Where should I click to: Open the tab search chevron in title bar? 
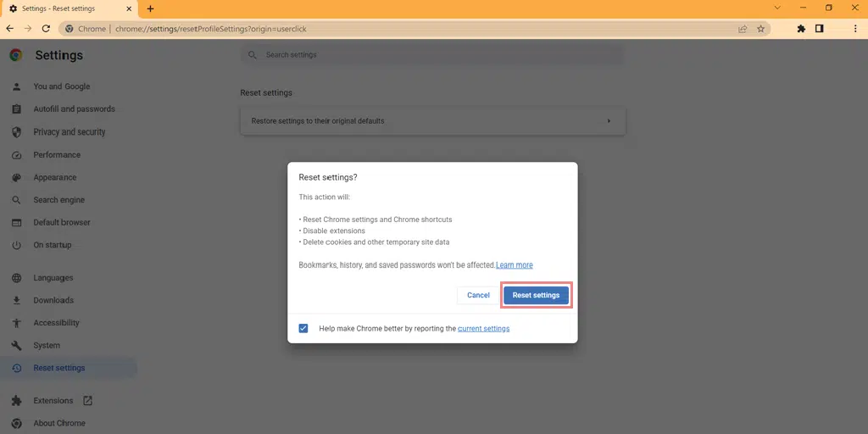(x=776, y=8)
